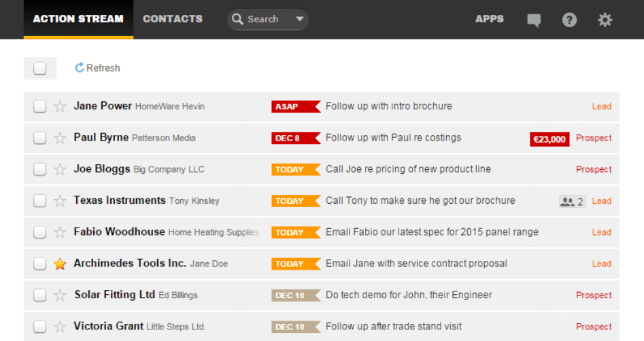
Task: Open the Archimedes Tools Inc. contact
Action: click(x=130, y=263)
